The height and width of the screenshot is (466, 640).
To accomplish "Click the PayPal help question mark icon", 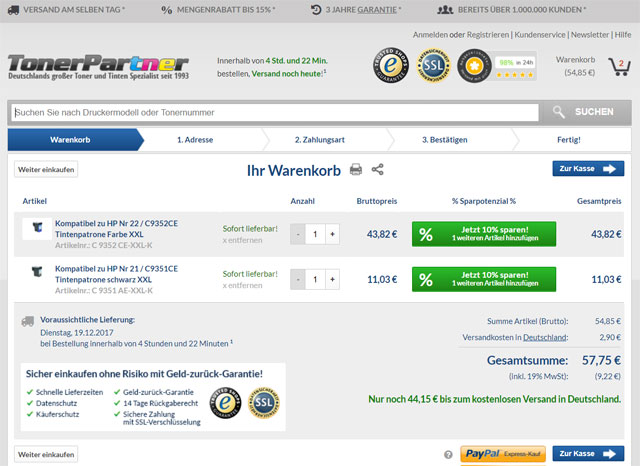I will point(448,454).
